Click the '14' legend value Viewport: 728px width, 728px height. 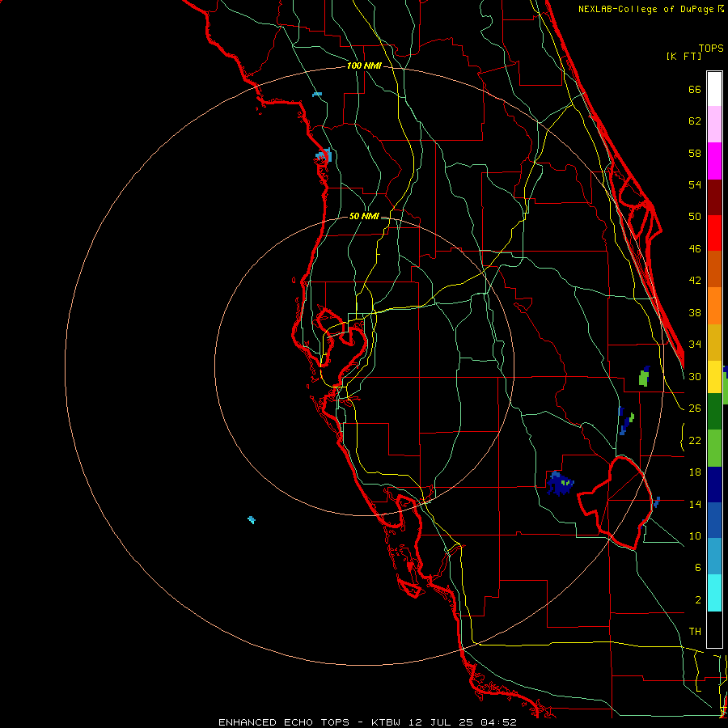click(695, 504)
